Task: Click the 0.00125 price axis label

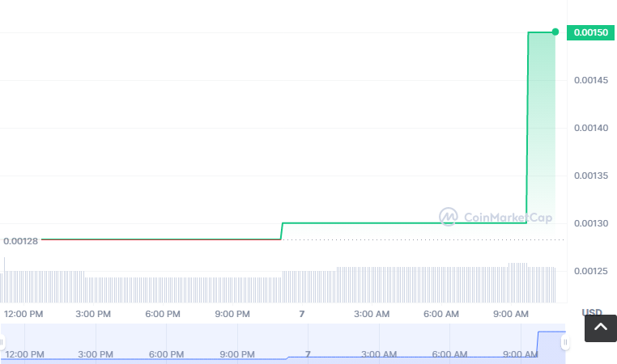Action: click(x=591, y=271)
